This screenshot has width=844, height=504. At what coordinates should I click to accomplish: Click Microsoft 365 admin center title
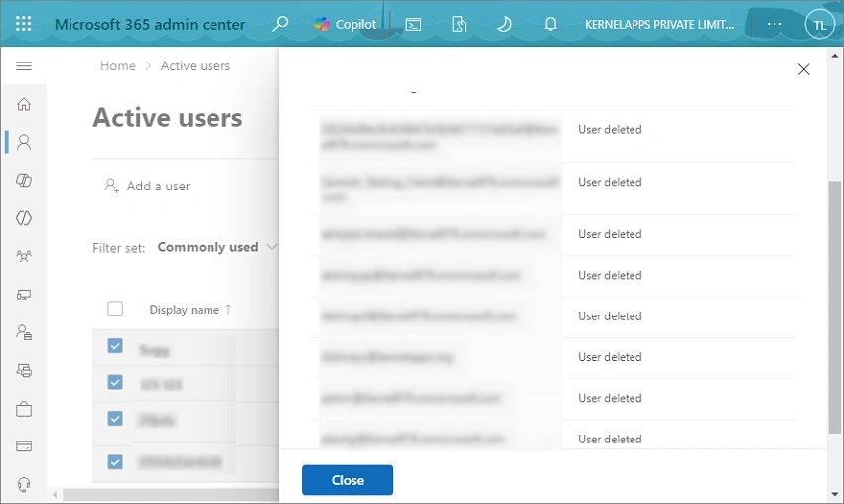coord(150,25)
